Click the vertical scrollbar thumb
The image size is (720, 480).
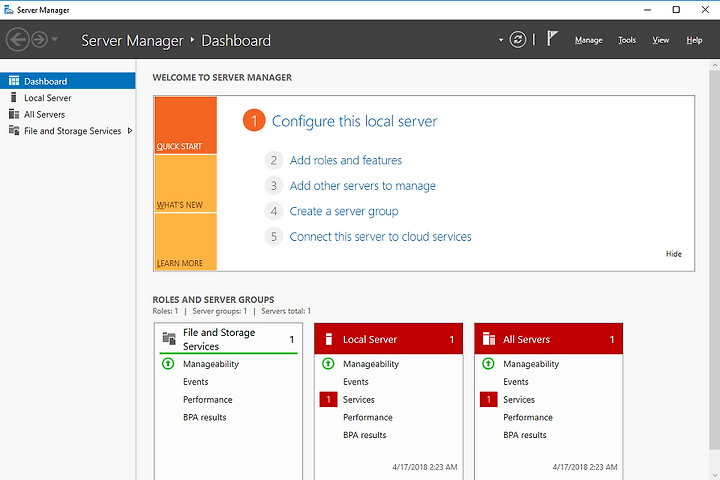coord(714,260)
